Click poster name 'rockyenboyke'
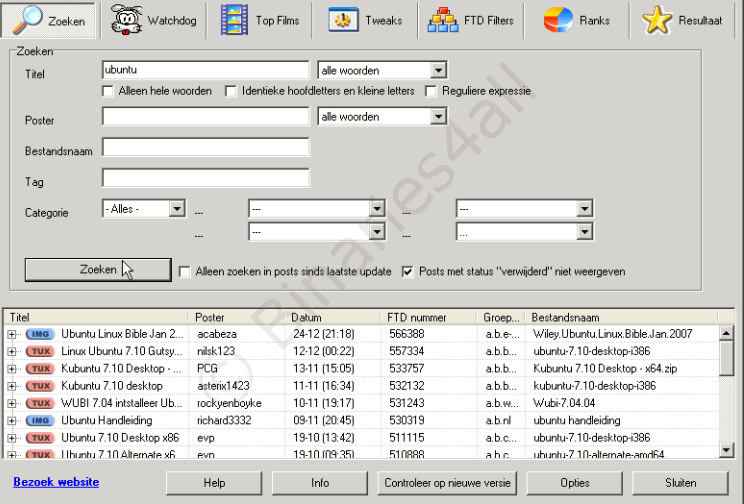This screenshot has height=504, width=744. click(229, 403)
